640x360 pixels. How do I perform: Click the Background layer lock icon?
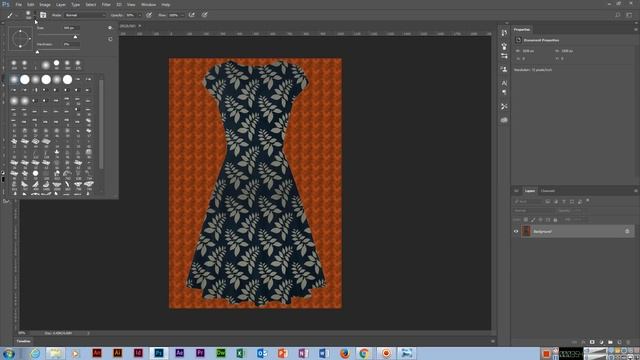627,231
